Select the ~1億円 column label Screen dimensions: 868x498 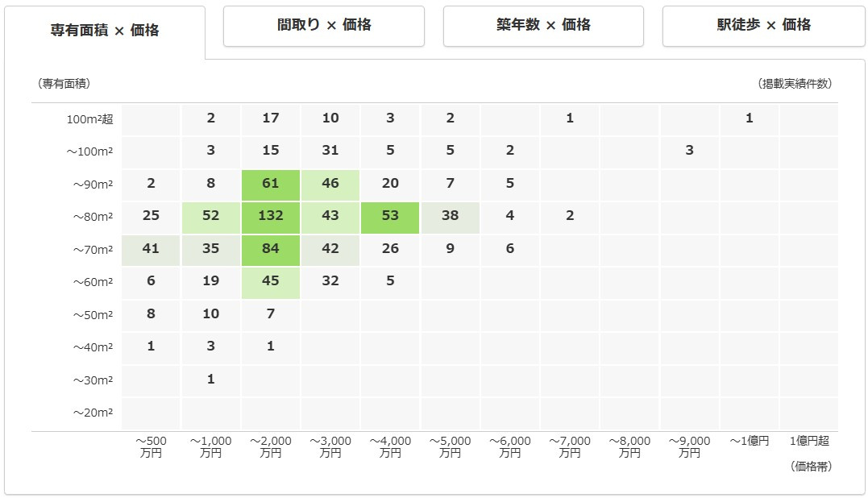click(749, 441)
